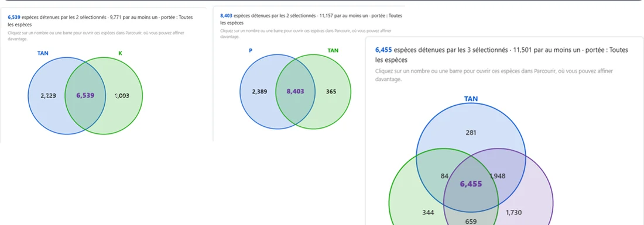Click the 365 count in TAN-only region
The image size is (644, 225).
coord(331,91)
